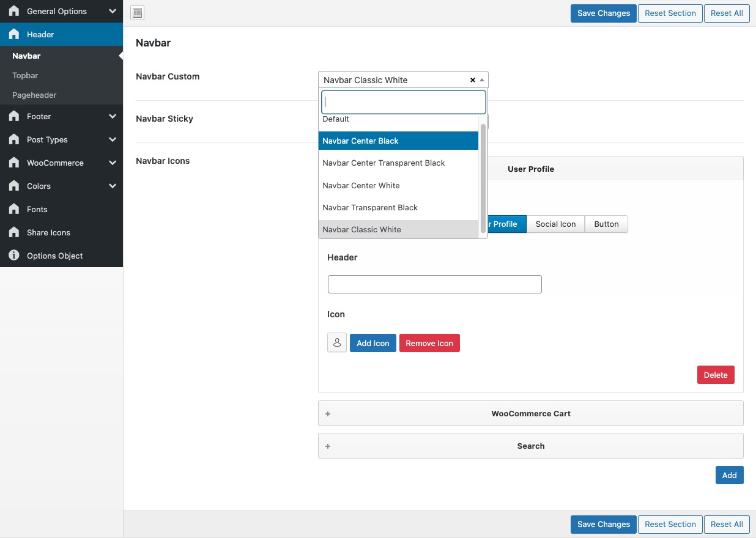Expand the Search accordion section
The width and height of the screenshot is (756, 538).
[x=530, y=446]
